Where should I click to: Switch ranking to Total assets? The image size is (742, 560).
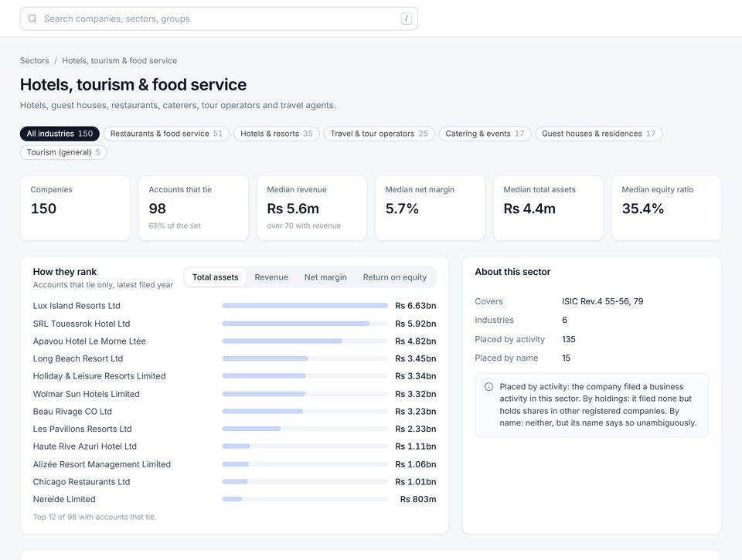click(x=216, y=277)
